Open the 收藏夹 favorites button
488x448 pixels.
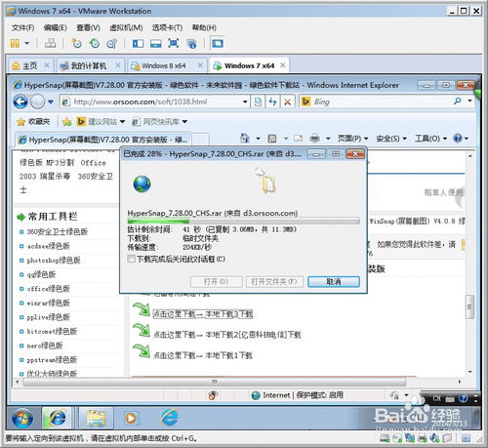[x=34, y=122]
